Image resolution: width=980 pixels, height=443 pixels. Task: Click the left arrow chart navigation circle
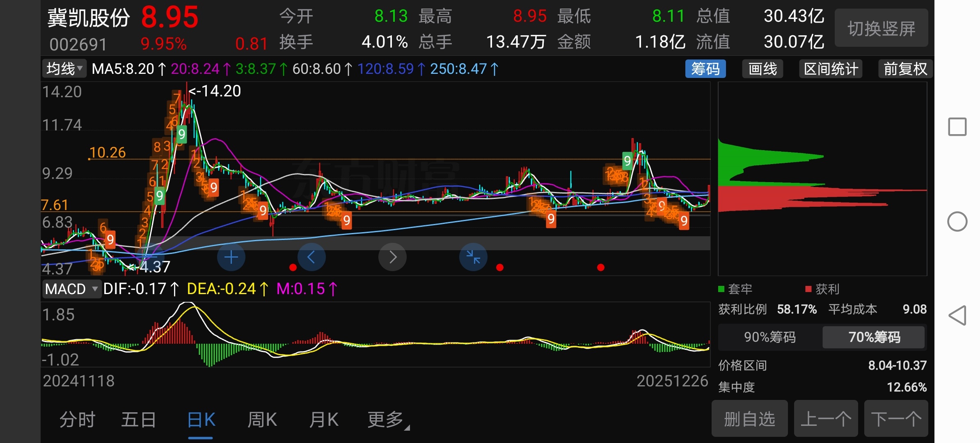(x=311, y=257)
